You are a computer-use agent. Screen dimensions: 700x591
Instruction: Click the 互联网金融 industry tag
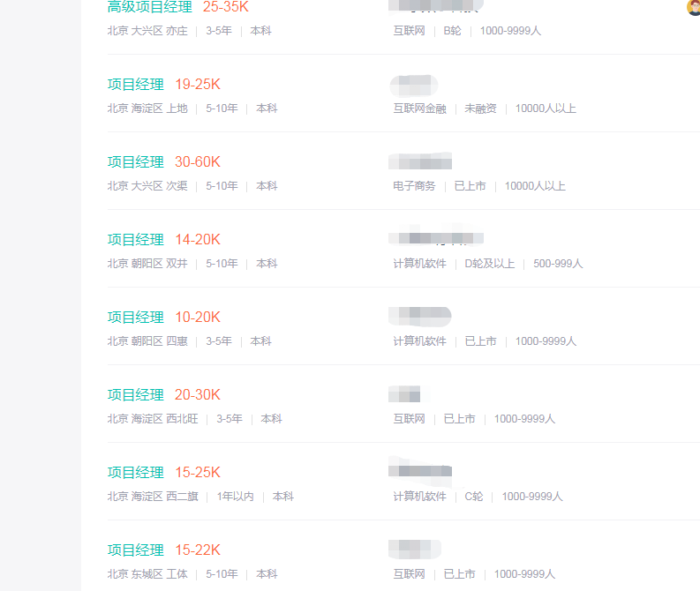click(x=419, y=108)
